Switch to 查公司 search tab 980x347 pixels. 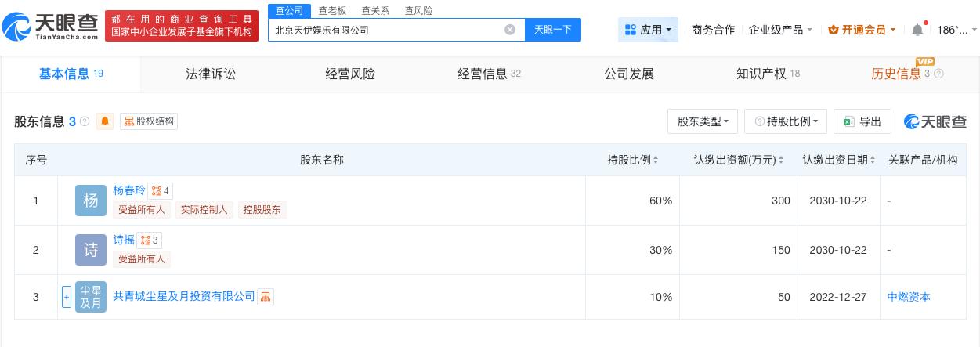coord(289,10)
